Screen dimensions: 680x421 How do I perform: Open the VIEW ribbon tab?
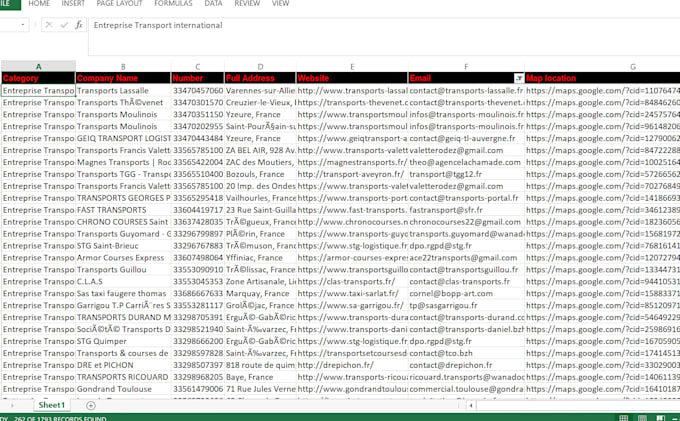(280, 3)
